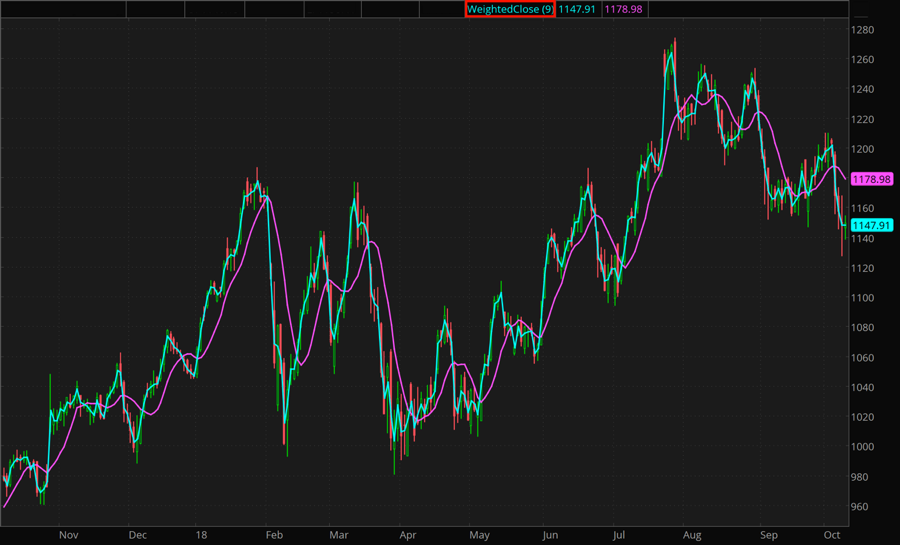Click the 1280 price axis label

861,30
